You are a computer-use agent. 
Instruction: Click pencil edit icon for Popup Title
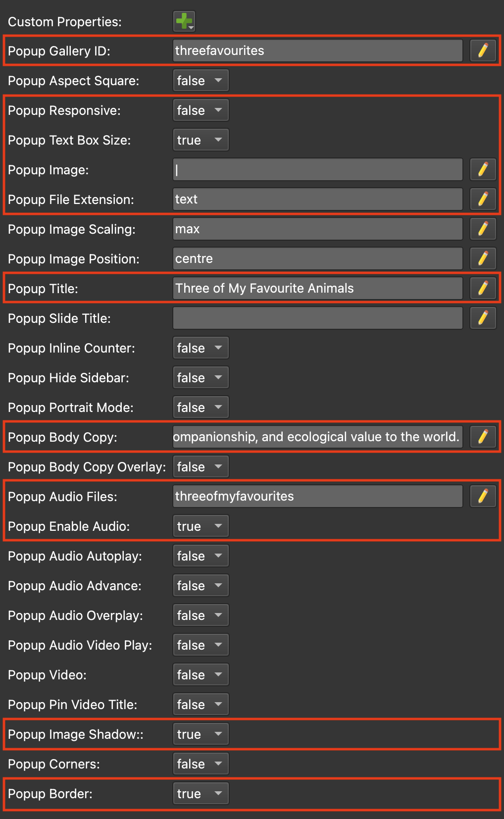pyautogui.click(x=483, y=288)
